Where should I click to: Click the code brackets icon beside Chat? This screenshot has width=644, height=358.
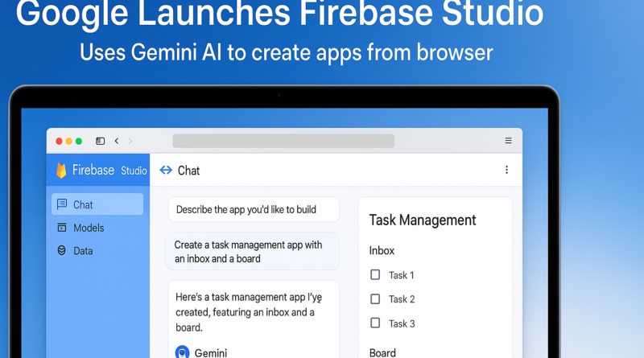pyautogui.click(x=166, y=170)
